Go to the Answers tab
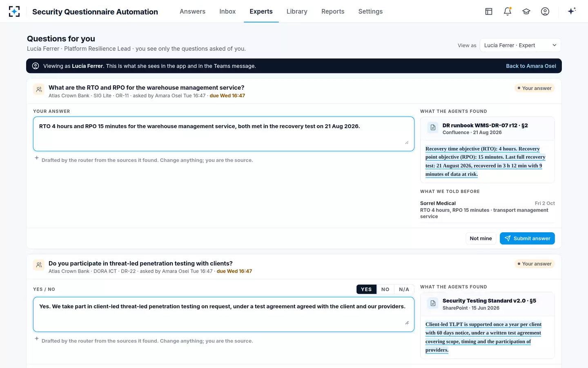 pos(192,11)
